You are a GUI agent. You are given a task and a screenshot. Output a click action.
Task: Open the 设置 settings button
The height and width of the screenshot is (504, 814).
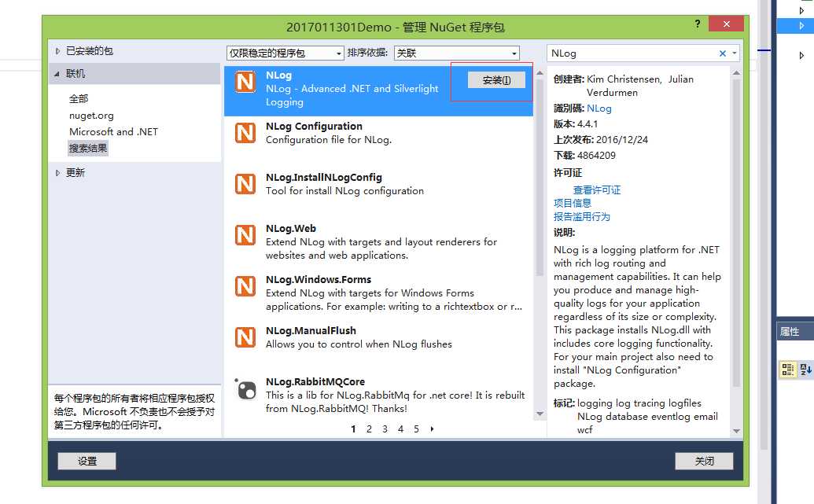(x=87, y=461)
